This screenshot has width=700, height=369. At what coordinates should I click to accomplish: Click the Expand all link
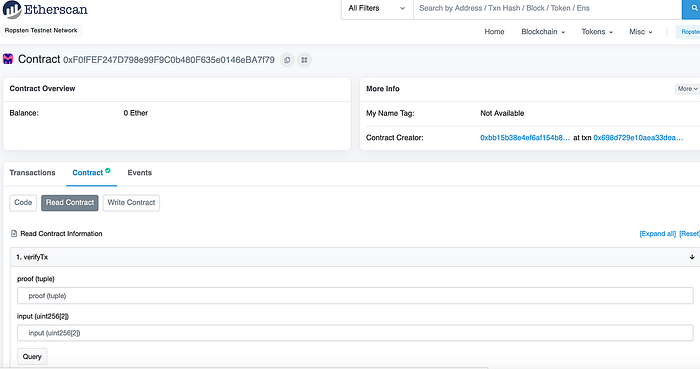click(658, 234)
